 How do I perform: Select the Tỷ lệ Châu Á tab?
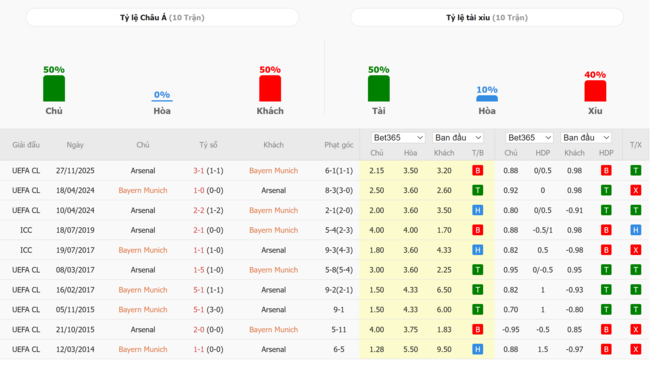point(162,17)
